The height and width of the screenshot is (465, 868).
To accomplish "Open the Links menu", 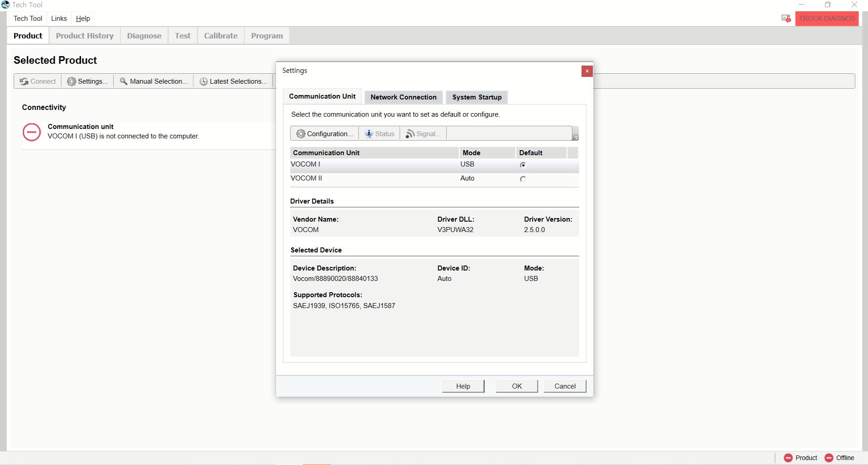I will point(59,19).
